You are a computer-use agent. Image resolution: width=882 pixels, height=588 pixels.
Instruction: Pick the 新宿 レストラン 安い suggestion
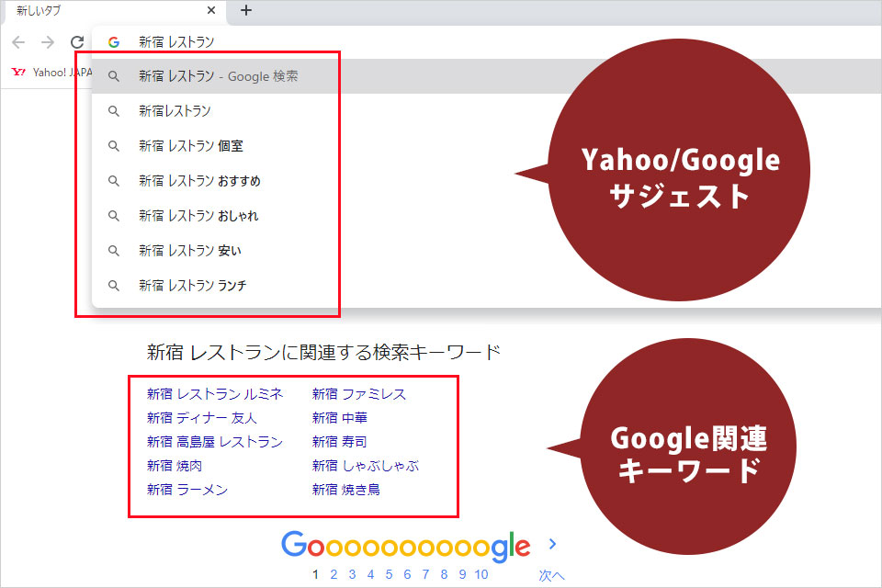[190, 251]
